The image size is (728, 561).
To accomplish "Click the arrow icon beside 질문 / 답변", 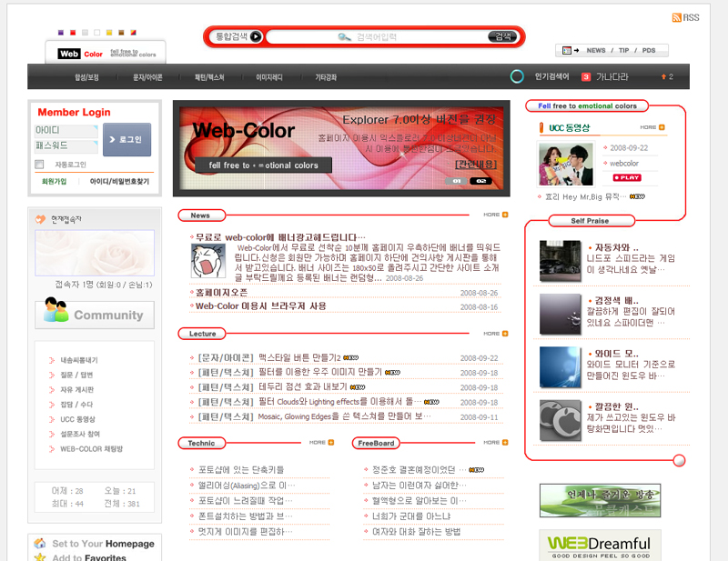I will 52,375.
